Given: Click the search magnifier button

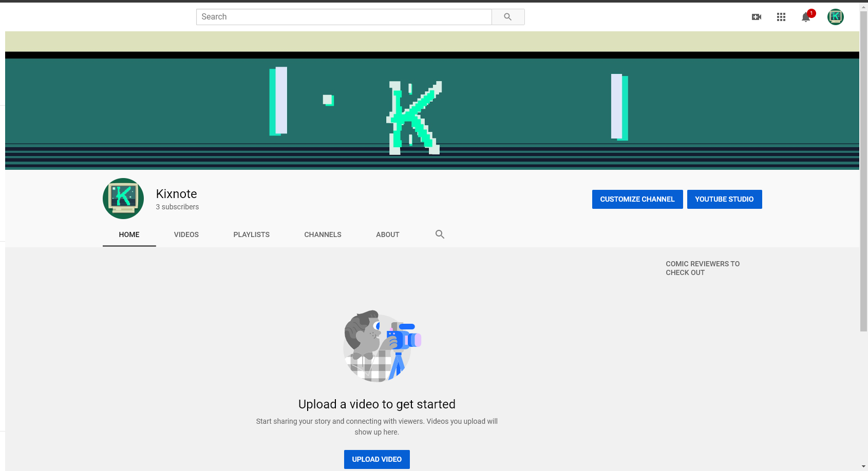Looking at the screenshot, I should [x=508, y=17].
